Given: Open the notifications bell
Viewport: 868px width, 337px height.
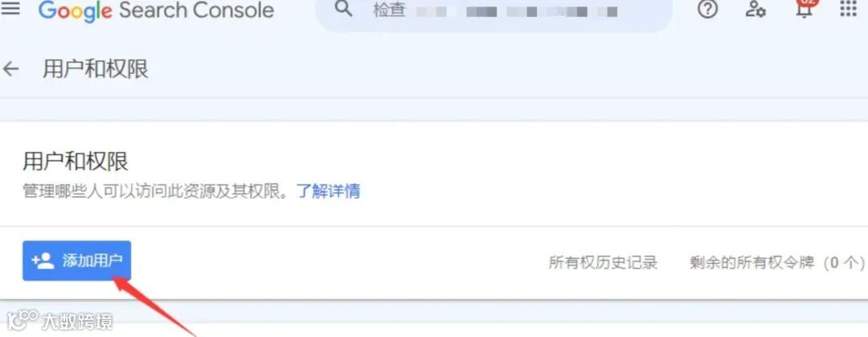Looking at the screenshot, I should (x=803, y=10).
